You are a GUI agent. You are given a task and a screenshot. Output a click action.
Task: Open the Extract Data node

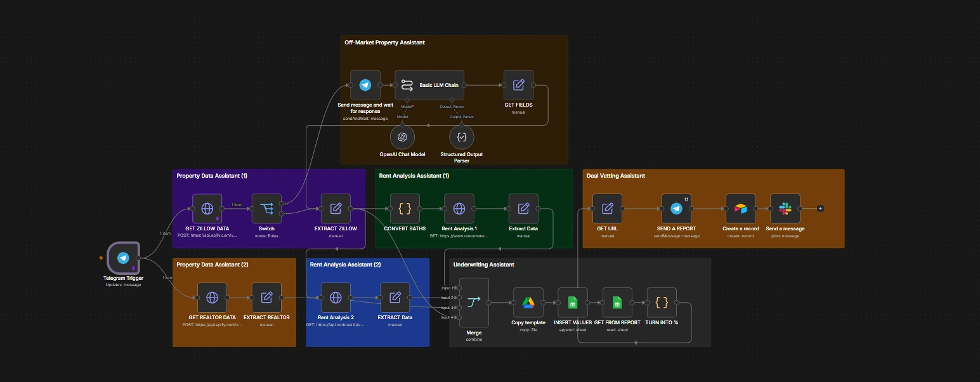[x=523, y=209]
